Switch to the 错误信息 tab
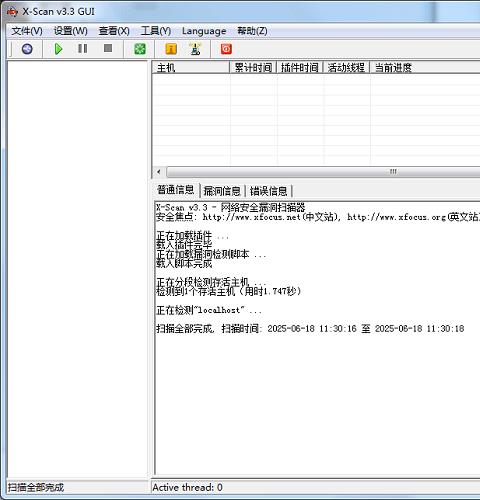Viewport: 480px width, 500px height. tap(268, 191)
